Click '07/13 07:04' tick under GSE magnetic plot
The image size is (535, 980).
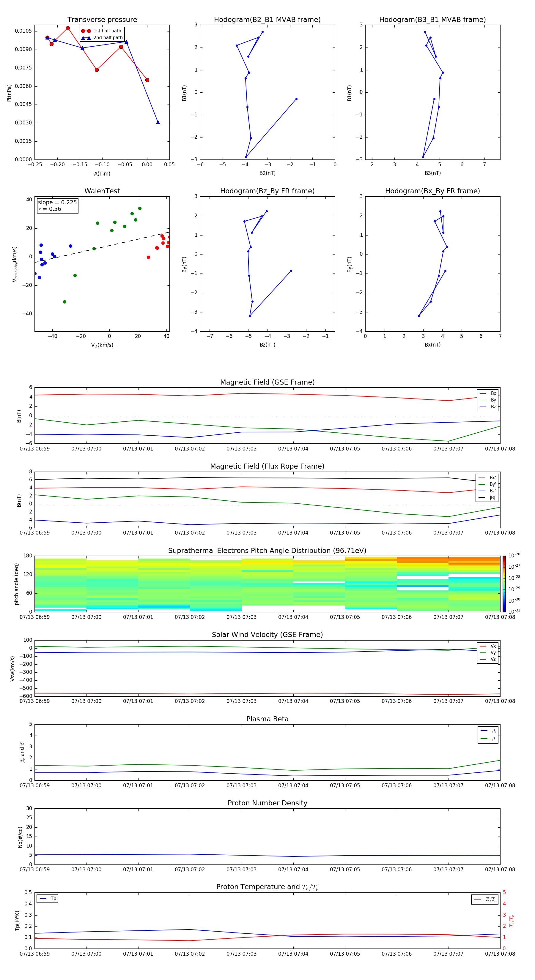pos(293,449)
